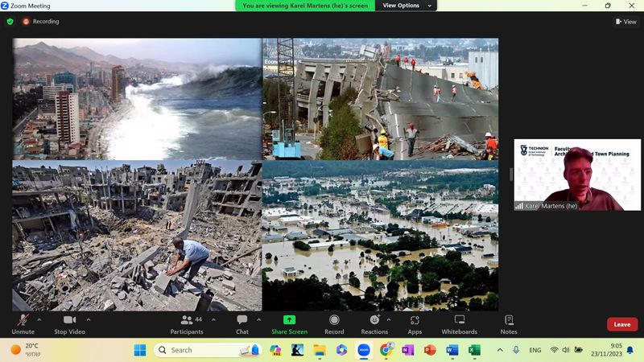Open the Reactions menu
This screenshot has height=362, width=644.
tap(374, 323)
